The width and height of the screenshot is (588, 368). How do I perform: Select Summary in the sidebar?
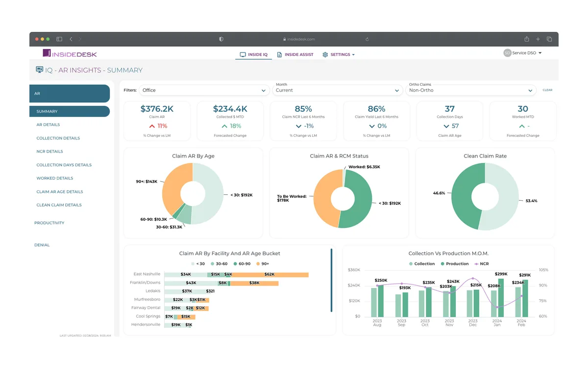point(70,111)
